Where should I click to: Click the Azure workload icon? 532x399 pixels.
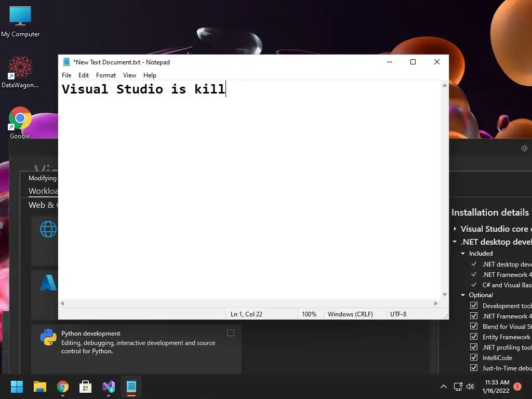point(48,283)
